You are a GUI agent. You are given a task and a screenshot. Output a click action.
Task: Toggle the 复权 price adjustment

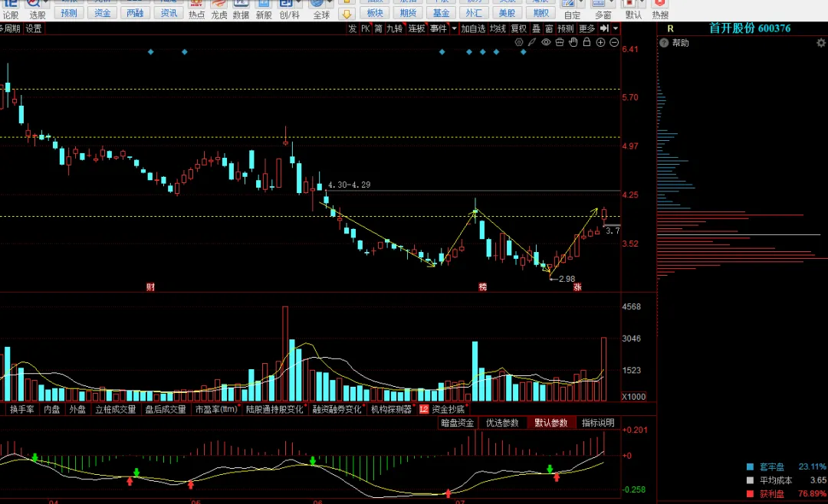click(x=518, y=28)
